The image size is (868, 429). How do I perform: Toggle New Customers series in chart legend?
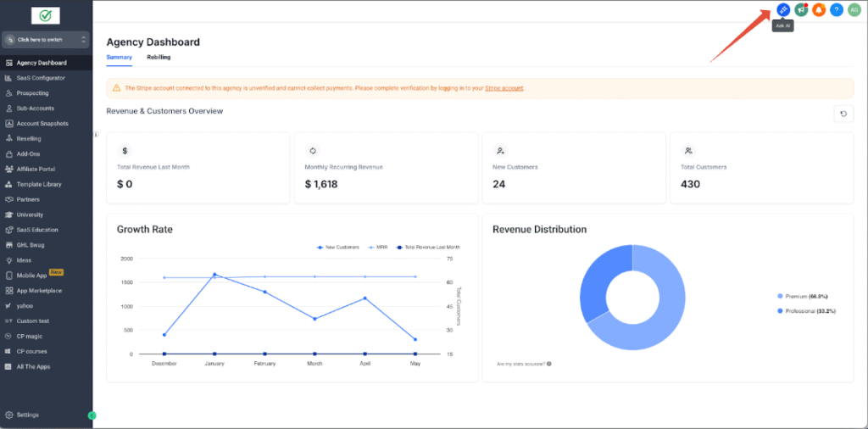tap(337, 247)
